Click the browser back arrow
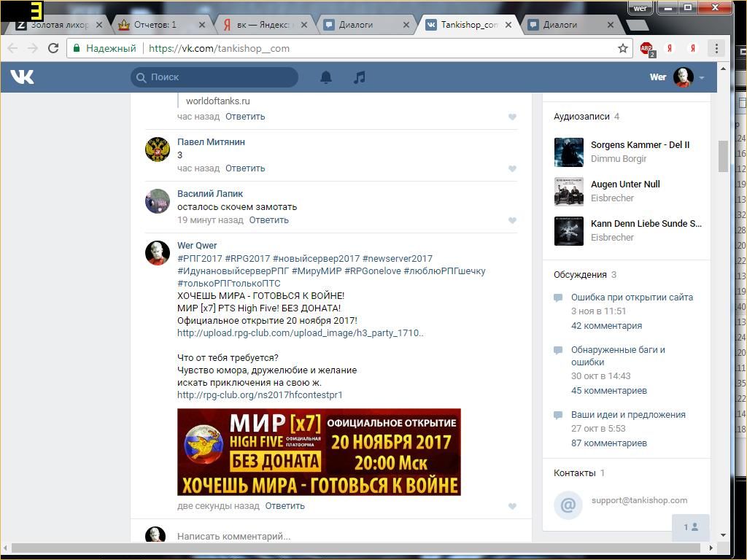 (12, 48)
